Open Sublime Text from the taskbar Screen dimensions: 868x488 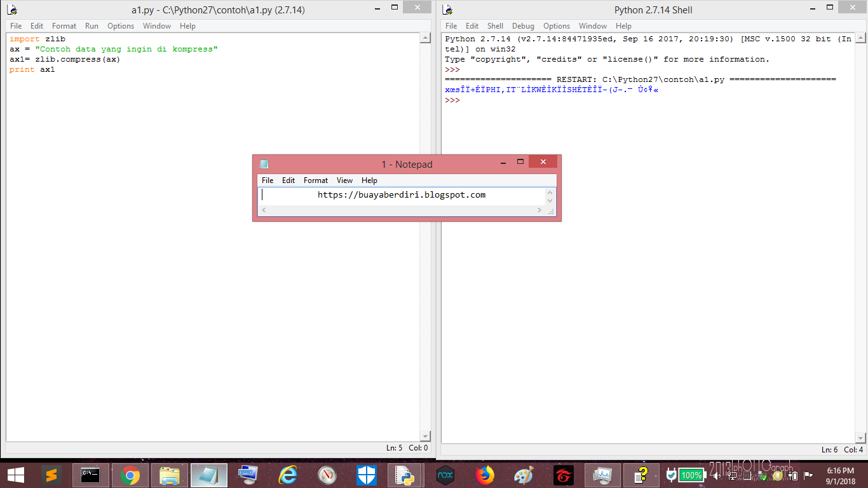point(51,475)
